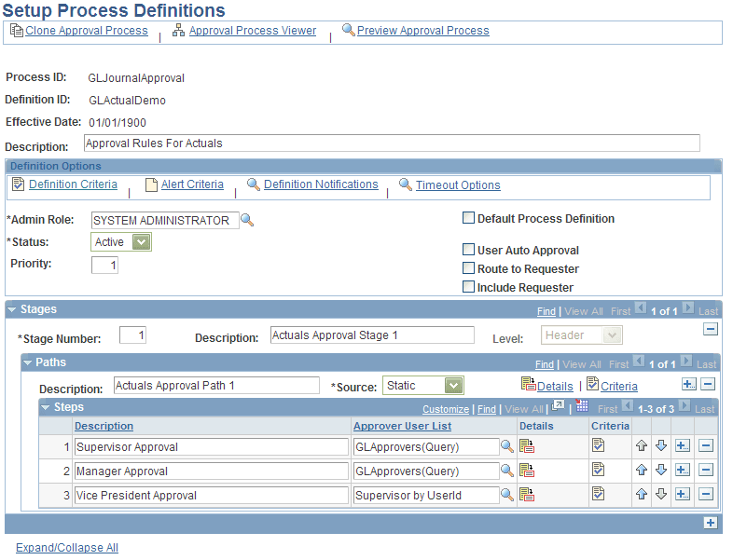Click Find link in Stages header

546,311
